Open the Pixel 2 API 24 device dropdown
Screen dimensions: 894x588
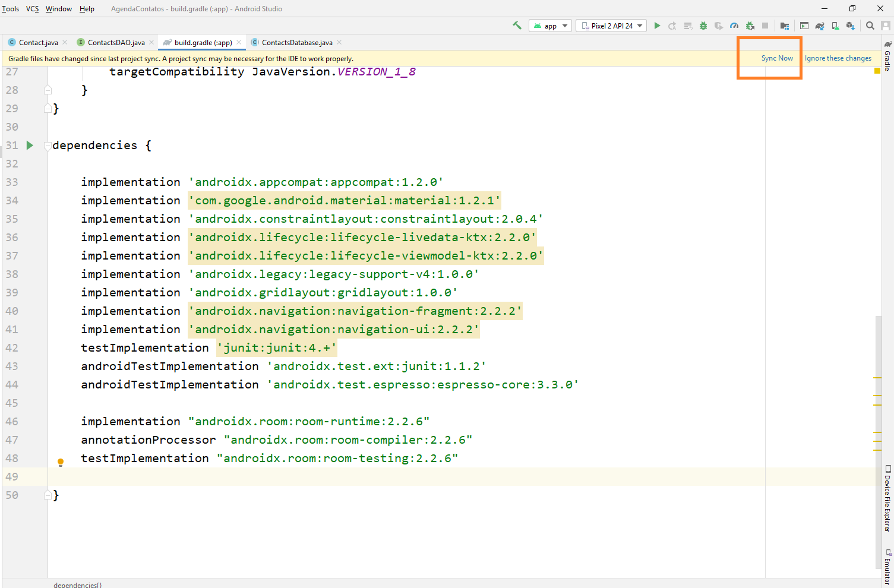611,26
